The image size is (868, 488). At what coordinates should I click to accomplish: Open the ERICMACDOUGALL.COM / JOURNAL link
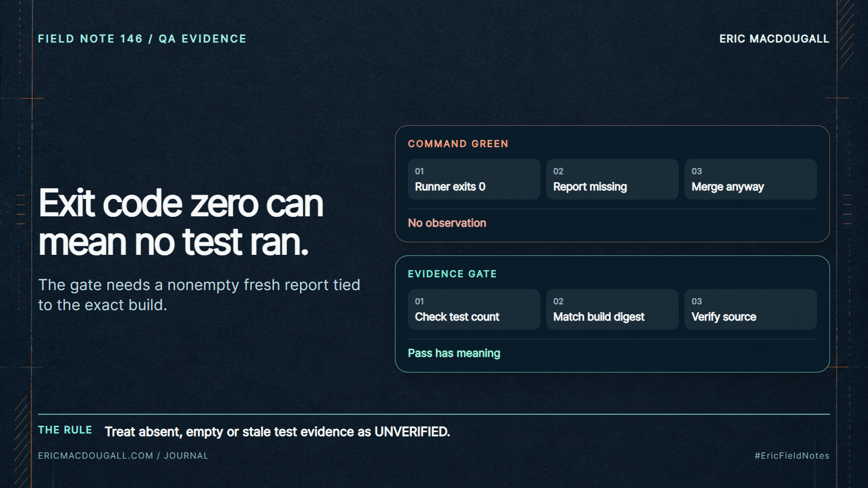(x=123, y=455)
